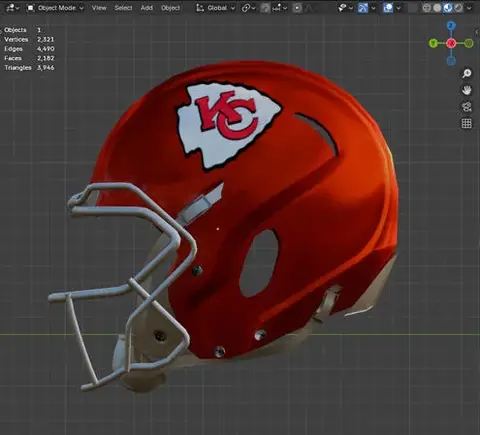Viewport: 480px width, 435px height.
Task: Open the overlays options dropdown arrow
Action: (398, 8)
